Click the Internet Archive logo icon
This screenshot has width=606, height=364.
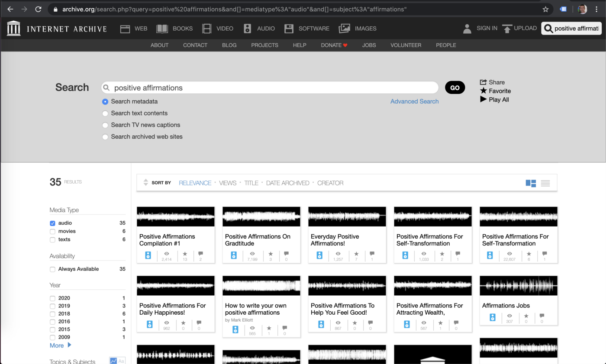pyautogui.click(x=14, y=29)
